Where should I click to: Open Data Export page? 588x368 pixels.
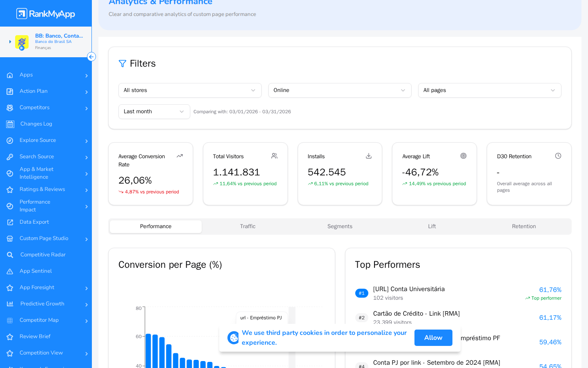34,222
